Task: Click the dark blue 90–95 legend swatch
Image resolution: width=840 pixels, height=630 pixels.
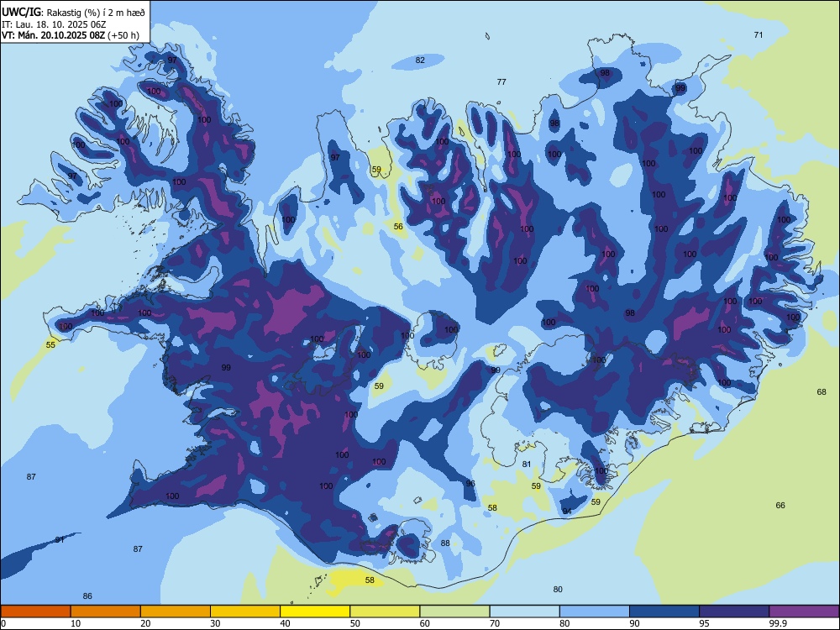Action: (x=664, y=612)
